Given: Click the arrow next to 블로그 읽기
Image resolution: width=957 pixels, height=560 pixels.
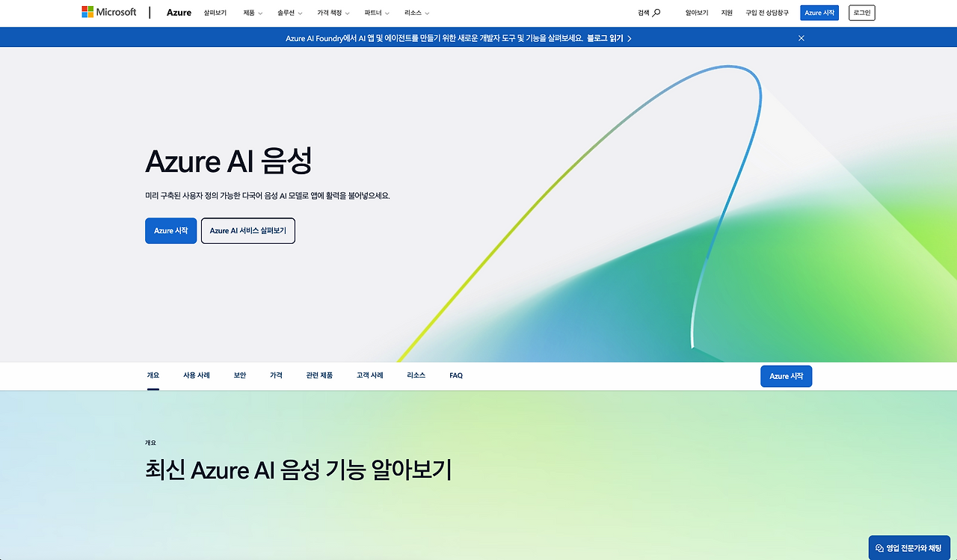Looking at the screenshot, I should click(629, 37).
